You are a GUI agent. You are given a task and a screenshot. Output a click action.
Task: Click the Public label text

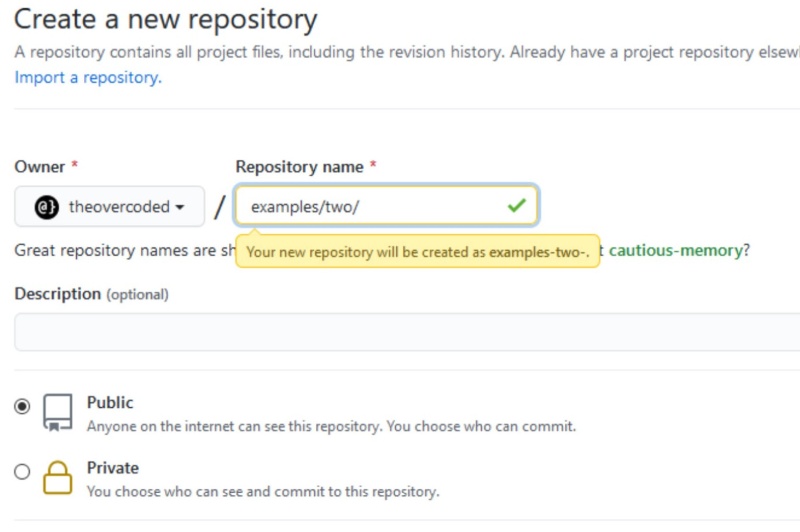[x=110, y=402]
